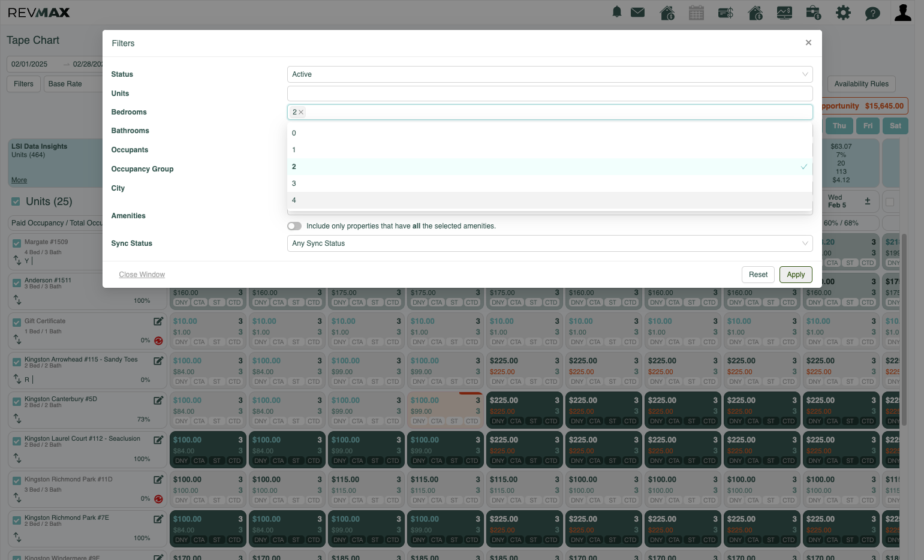The image size is (924, 560).
Task: Click edit icon for Gift Certificate
Action: [x=158, y=321]
